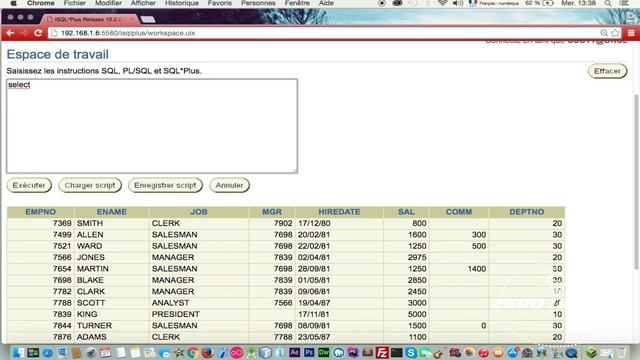Open the Favoris menu
Image resolution: width=640 pixels, height=360 pixels.
coord(220,3)
